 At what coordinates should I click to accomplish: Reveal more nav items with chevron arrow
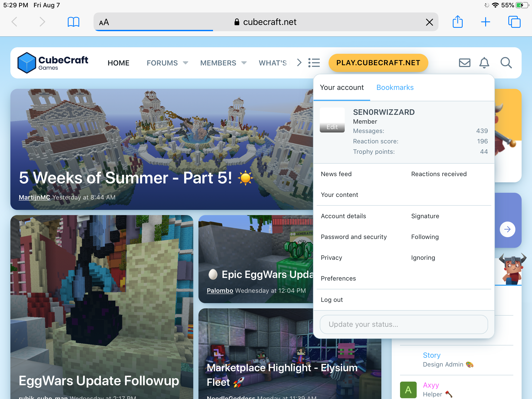click(x=299, y=63)
